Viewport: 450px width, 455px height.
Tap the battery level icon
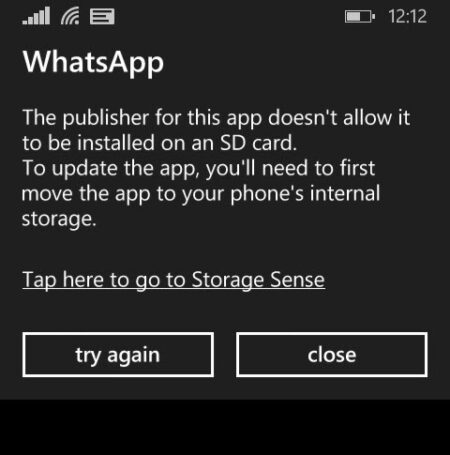(360, 16)
